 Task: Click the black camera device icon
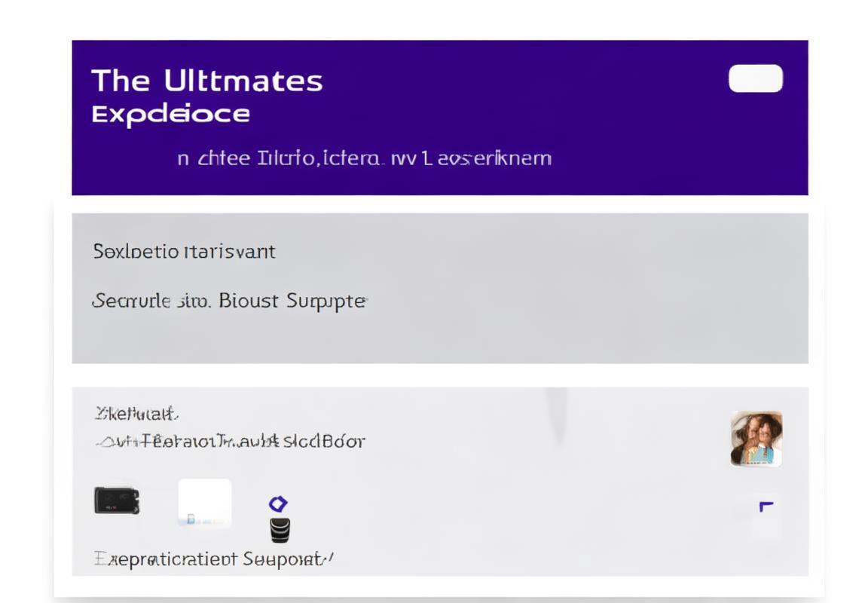pos(117,500)
